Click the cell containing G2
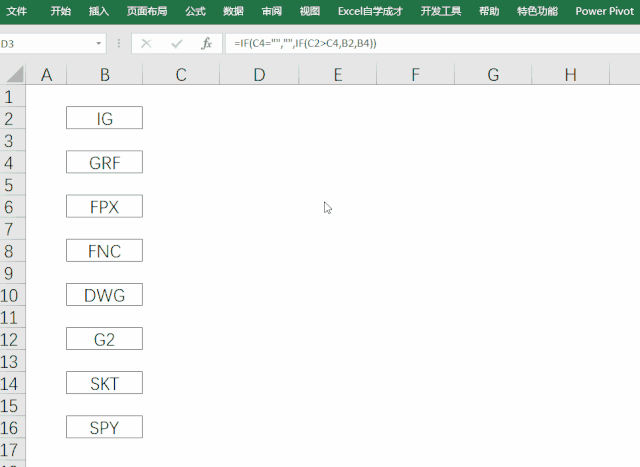The image size is (640, 467). point(104,338)
